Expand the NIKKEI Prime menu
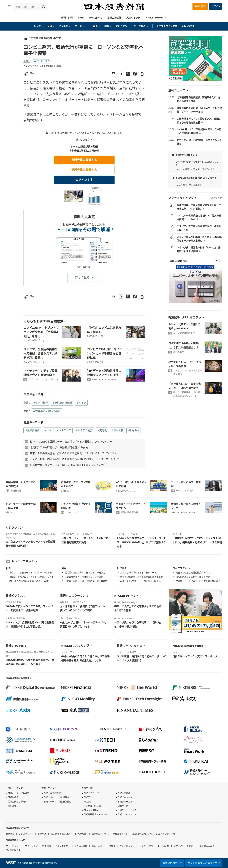 coord(156,18)
